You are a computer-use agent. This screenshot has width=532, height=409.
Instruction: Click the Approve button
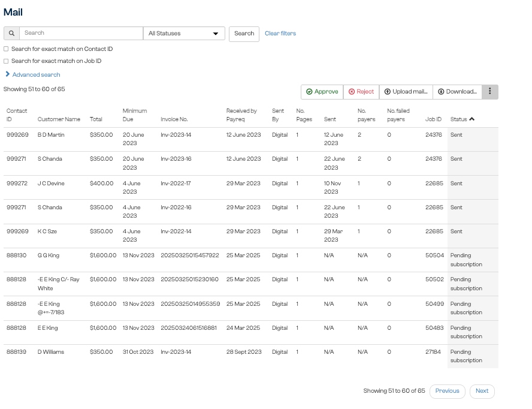[322, 92]
